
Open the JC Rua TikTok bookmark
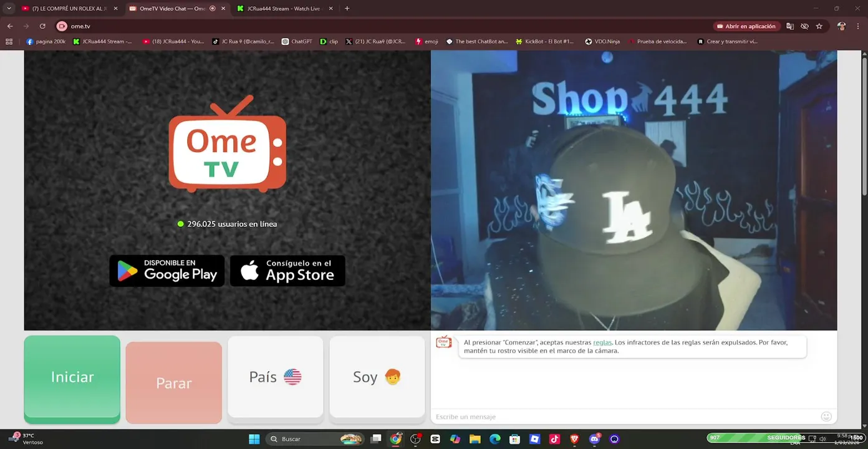(243, 42)
